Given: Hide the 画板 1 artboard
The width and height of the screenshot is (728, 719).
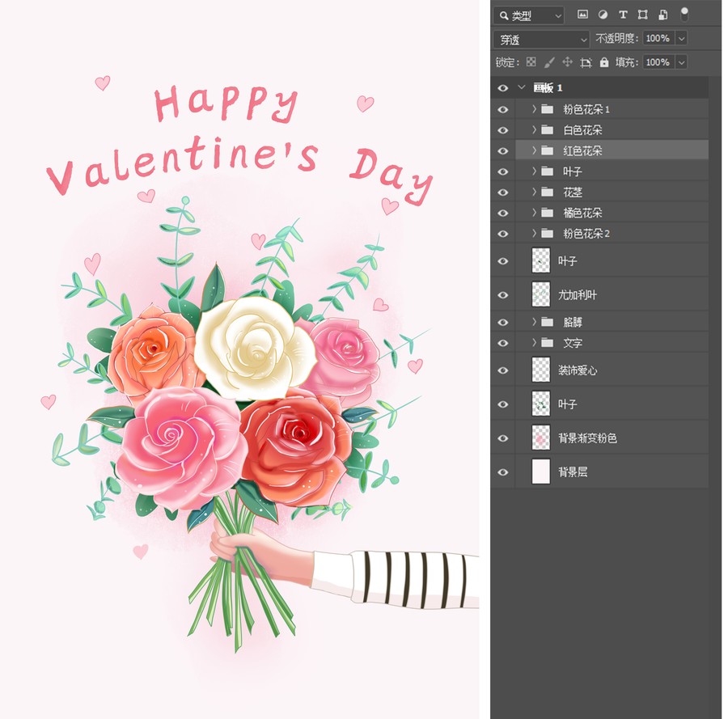Looking at the screenshot, I should (503, 88).
